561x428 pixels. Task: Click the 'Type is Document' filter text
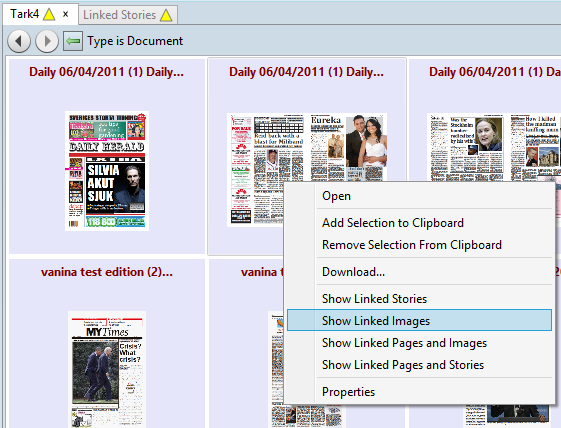(x=135, y=41)
